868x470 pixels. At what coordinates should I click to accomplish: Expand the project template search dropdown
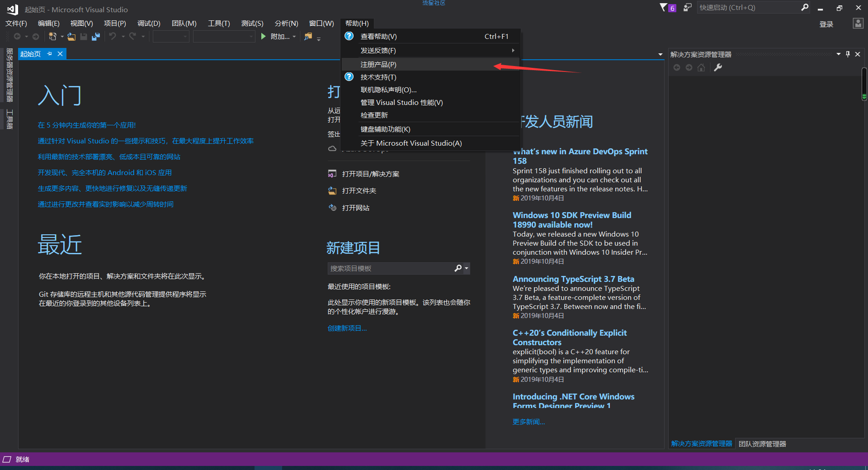coord(467,268)
